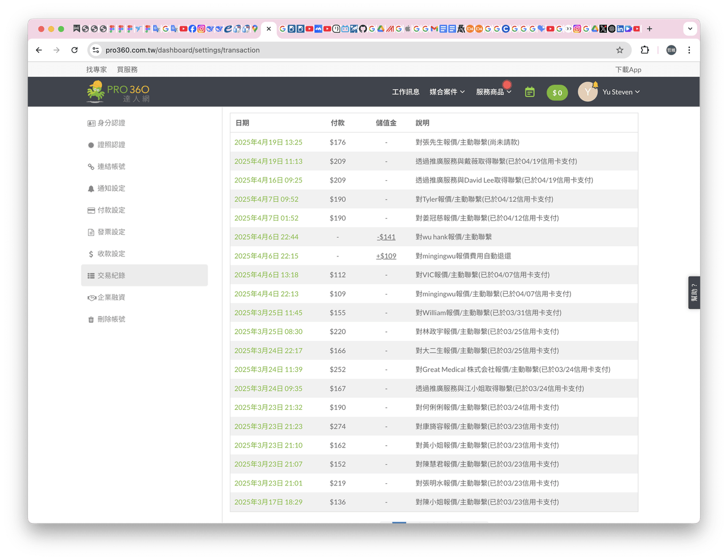The height and width of the screenshot is (560, 728).
Task: Expand the 服務商品 dropdown
Action: click(x=494, y=92)
